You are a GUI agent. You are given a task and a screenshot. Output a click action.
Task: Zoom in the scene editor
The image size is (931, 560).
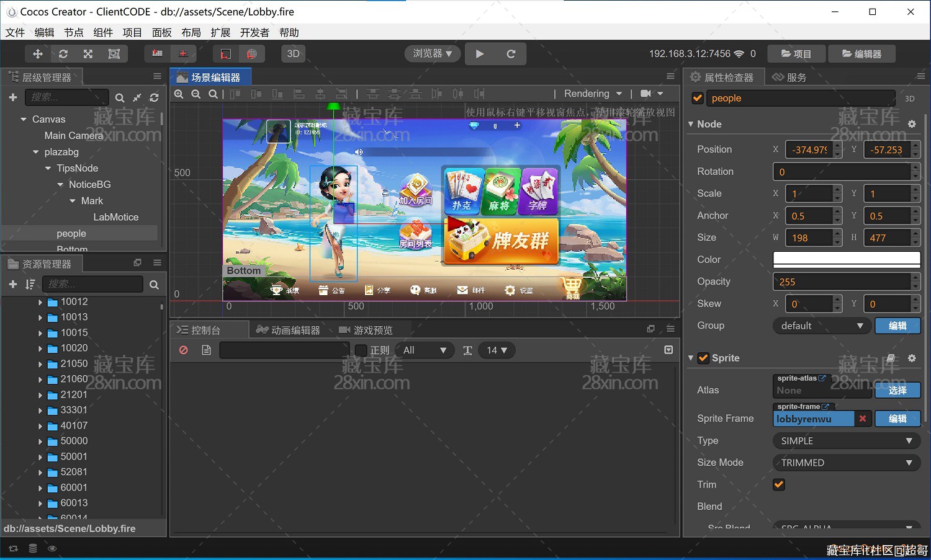point(179,94)
